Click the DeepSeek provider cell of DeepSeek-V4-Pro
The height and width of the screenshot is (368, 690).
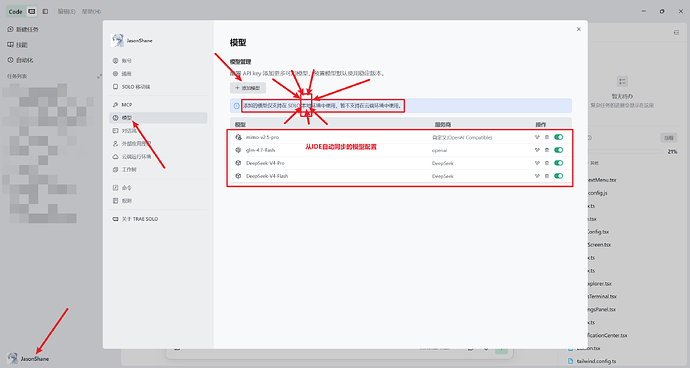[x=443, y=163]
